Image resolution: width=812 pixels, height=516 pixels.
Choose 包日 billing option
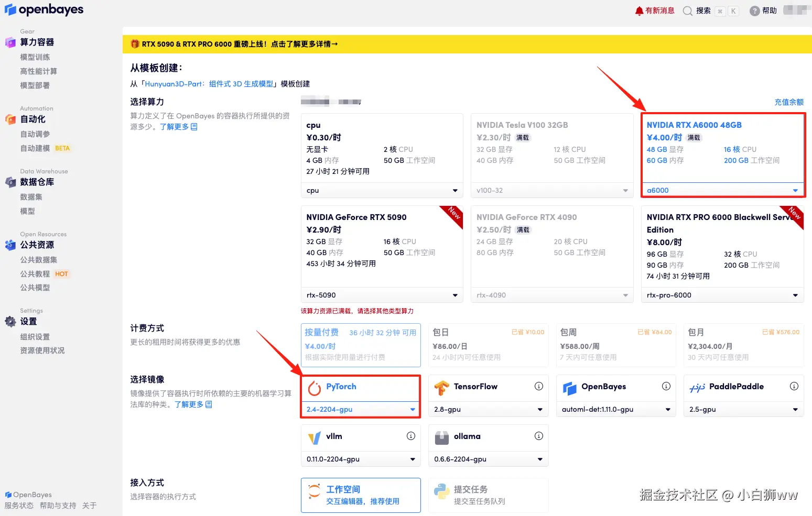pyautogui.click(x=489, y=345)
